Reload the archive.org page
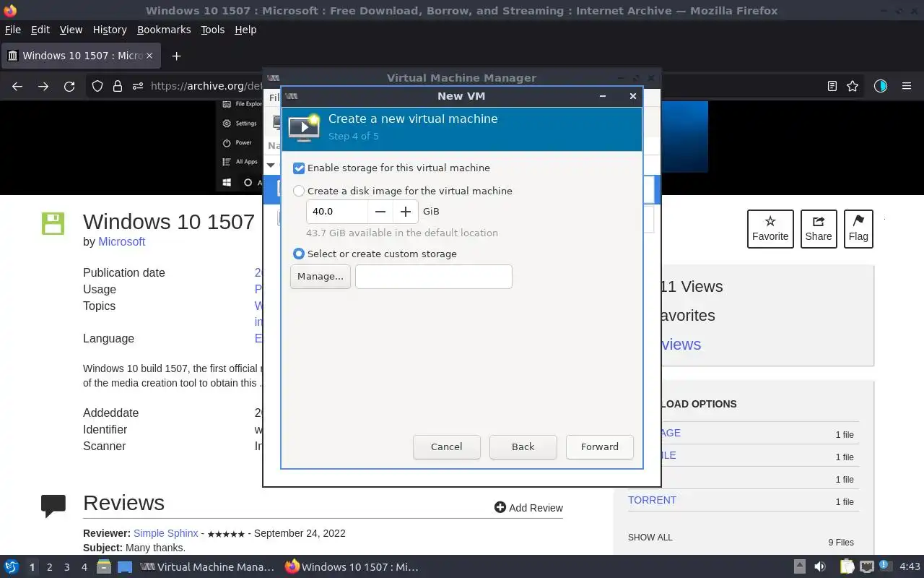The width and height of the screenshot is (924, 578). [x=69, y=86]
